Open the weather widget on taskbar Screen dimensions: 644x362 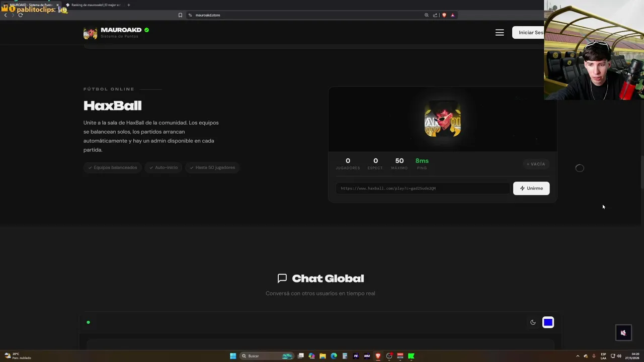tap(18, 356)
